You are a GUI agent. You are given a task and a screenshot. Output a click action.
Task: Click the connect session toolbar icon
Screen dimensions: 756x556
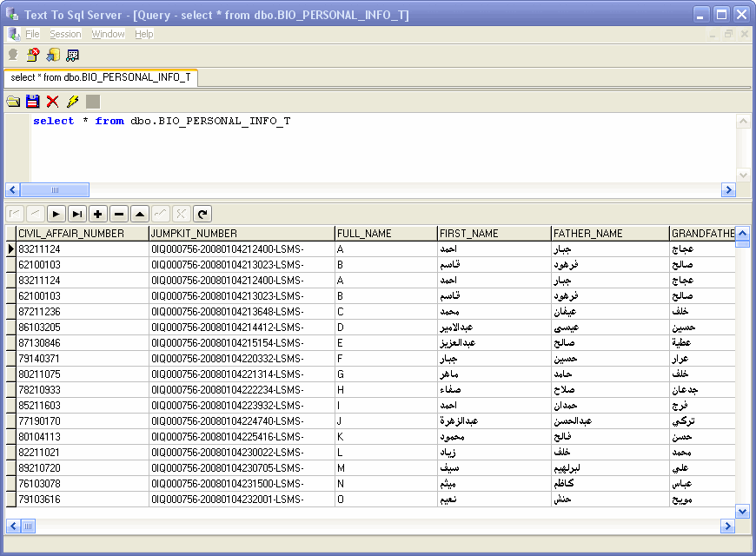click(13, 55)
